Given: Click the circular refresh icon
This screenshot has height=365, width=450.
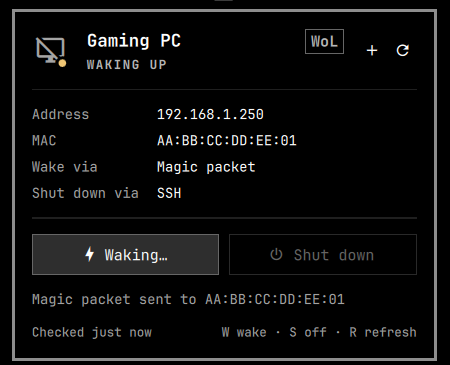Looking at the screenshot, I should [x=403, y=50].
